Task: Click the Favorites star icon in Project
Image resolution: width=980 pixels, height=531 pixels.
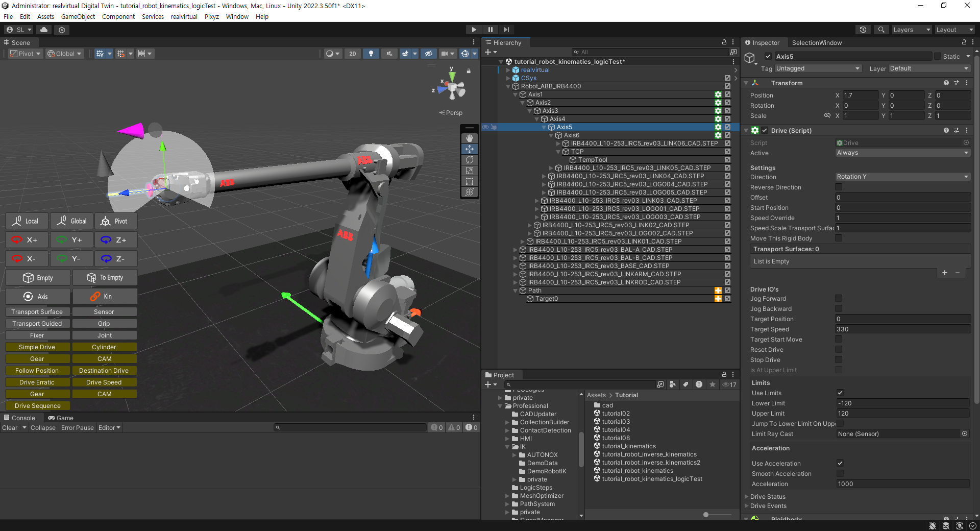Action: [713, 385]
